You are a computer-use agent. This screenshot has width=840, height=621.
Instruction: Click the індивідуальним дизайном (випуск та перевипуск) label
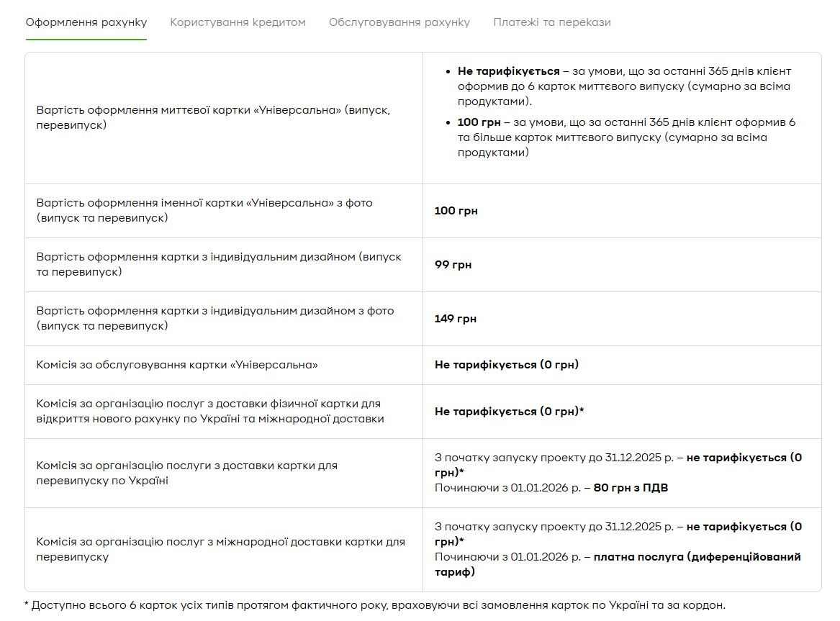coord(219,264)
